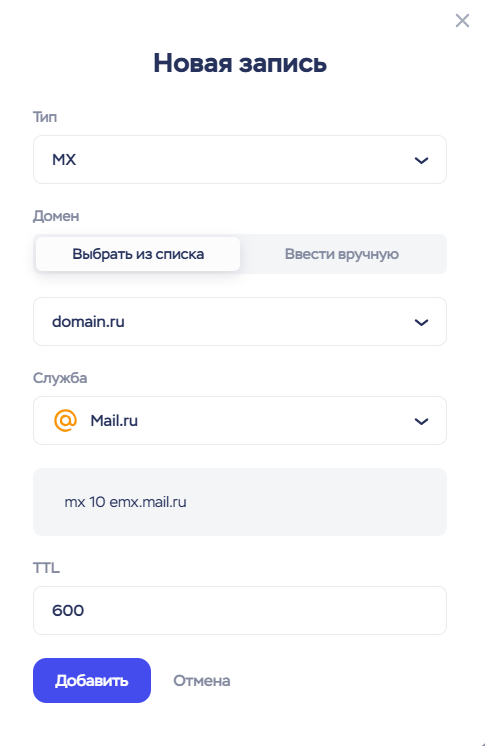Click the orange Mail.ru @ icon
The height and width of the screenshot is (746, 485).
click(65, 421)
